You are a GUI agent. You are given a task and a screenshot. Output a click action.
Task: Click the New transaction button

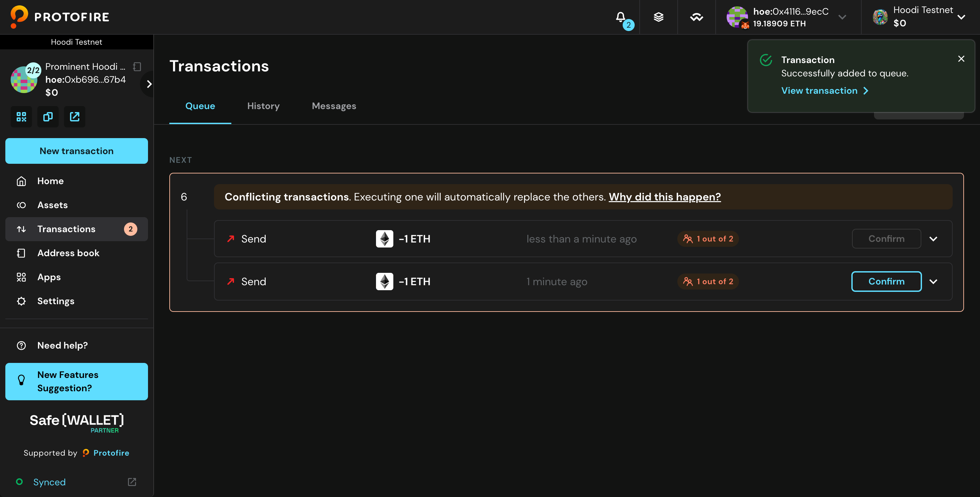(x=76, y=151)
